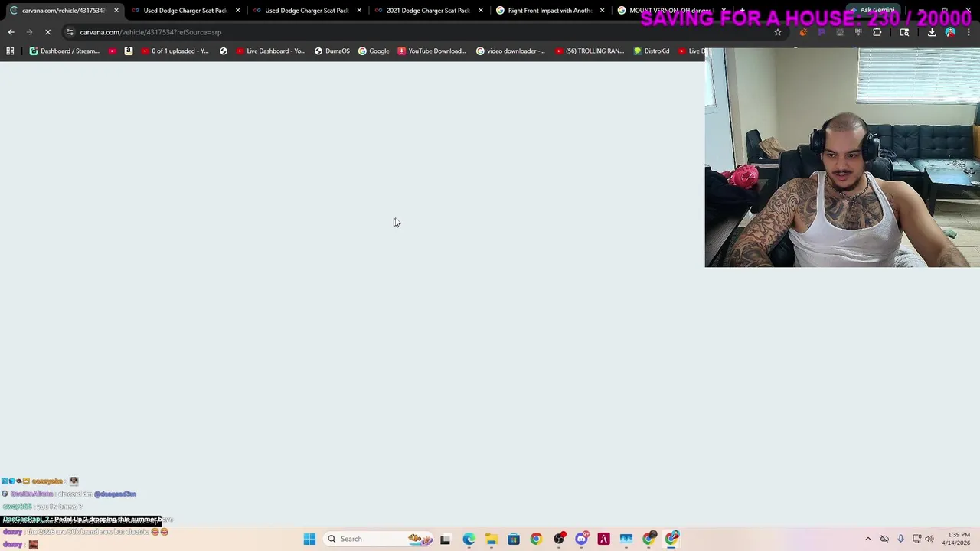Open the Amazon bookmark icon

pyautogui.click(x=128, y=51)
